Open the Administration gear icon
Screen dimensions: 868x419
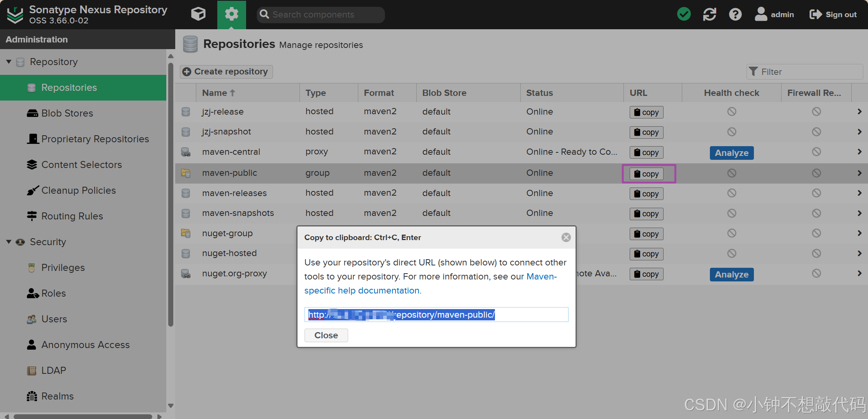pyautogui.click(x=231, y=14)
